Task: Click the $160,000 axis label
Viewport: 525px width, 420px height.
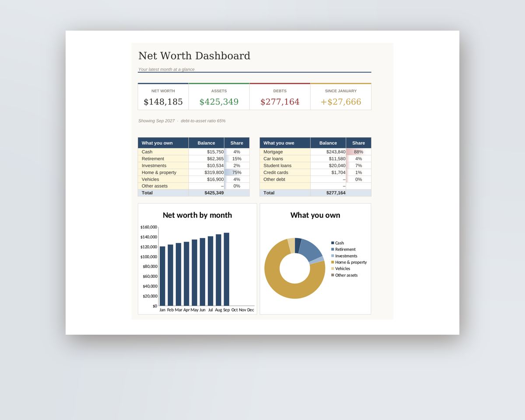Action: (149, 227)
